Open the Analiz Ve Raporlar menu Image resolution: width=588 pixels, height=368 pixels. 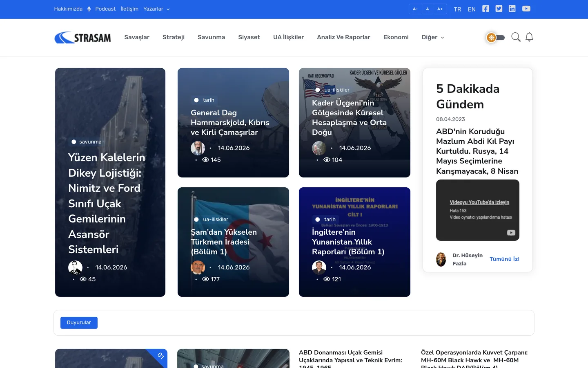[343, 37]
